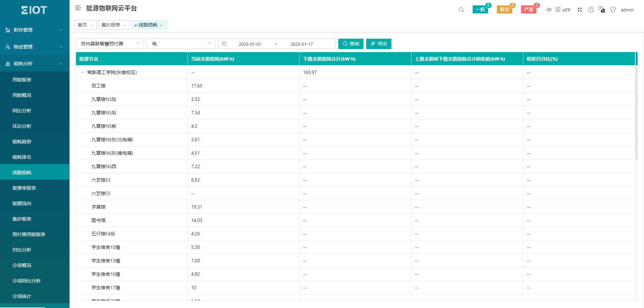Open 能耗趋势 in the sidebar
Viewport: 644px width, 308px height.
point(35,142)
